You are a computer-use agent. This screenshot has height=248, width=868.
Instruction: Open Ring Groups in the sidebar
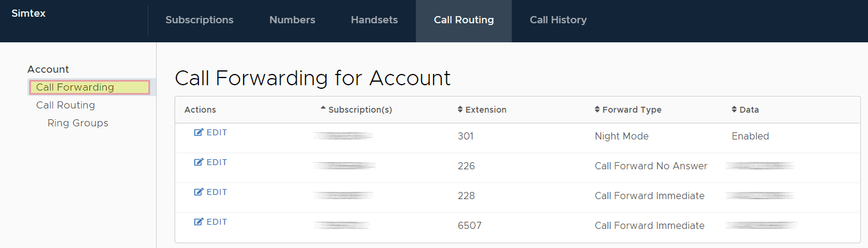pyautogui.click(x=78, y=123)
